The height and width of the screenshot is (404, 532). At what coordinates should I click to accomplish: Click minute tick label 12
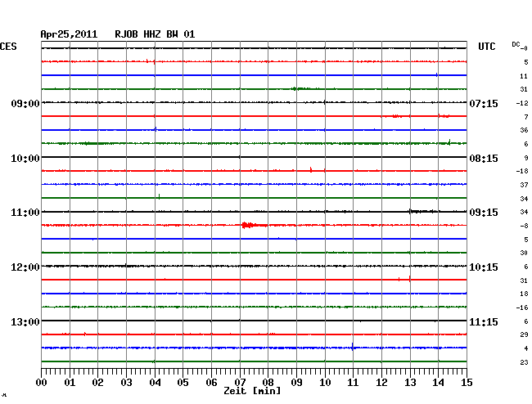[381, 383]
